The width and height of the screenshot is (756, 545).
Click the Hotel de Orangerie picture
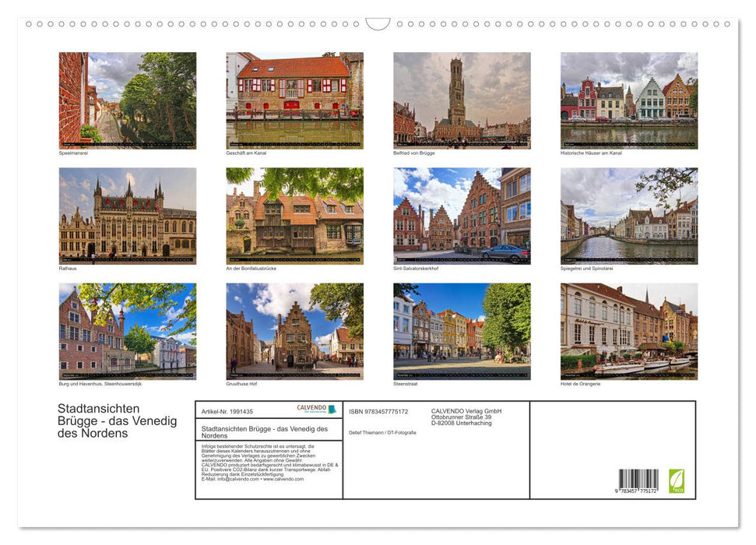coord(628,330)
